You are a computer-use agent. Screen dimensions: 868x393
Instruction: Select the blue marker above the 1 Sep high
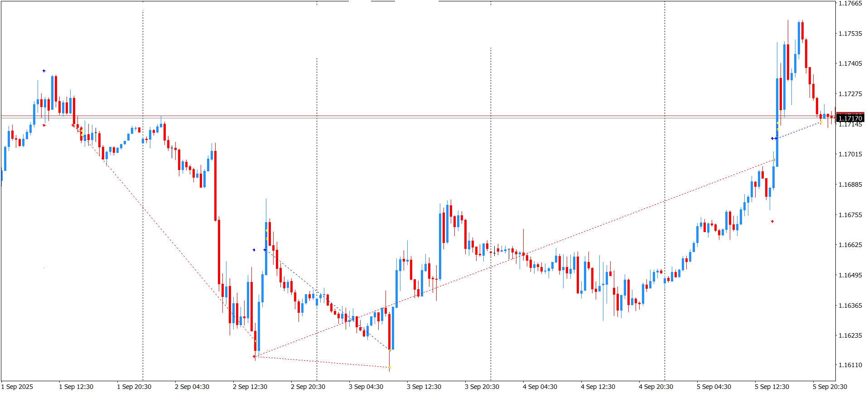(44, 71)
